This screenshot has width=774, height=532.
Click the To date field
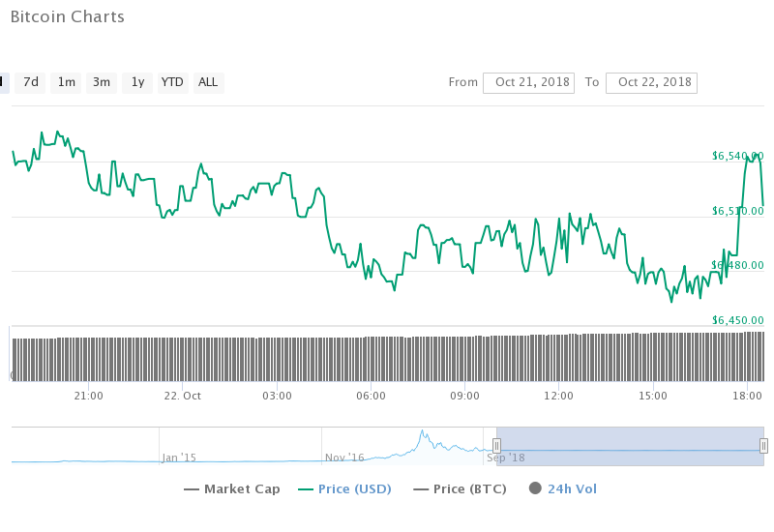point(651,82)
